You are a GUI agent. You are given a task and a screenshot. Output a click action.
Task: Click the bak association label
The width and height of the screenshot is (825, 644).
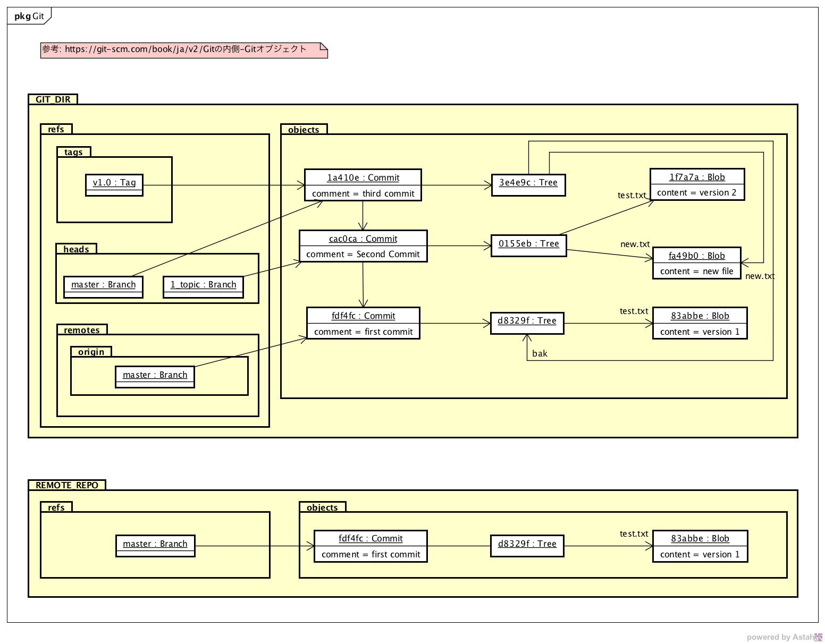540,353
